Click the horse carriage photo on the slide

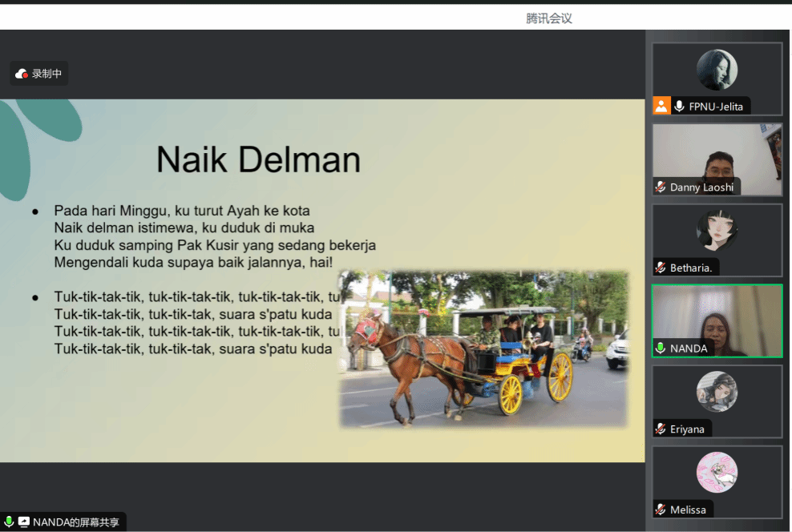click(x=483, y=349)
